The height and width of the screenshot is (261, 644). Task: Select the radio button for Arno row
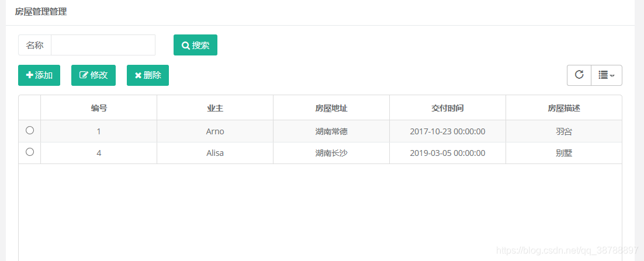30,131
